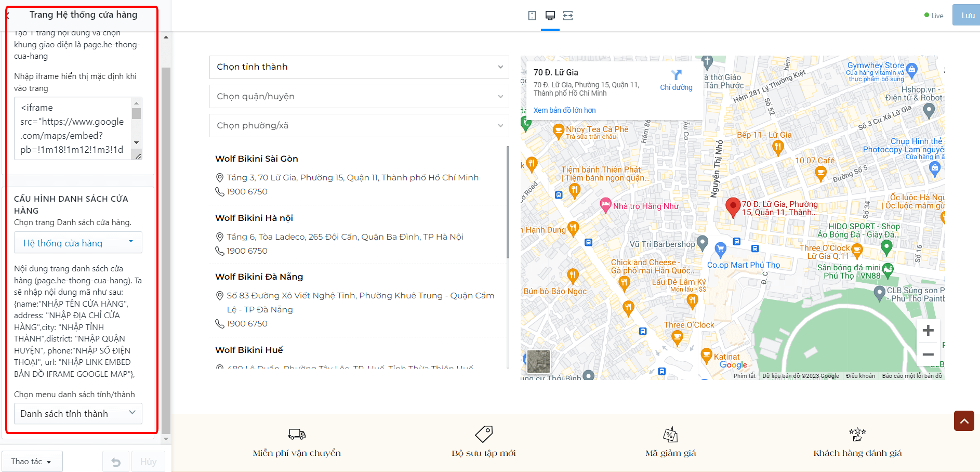
Task: Select the Wolf Bikini Đà Nẵng store title
Action: tap(259, 277)
